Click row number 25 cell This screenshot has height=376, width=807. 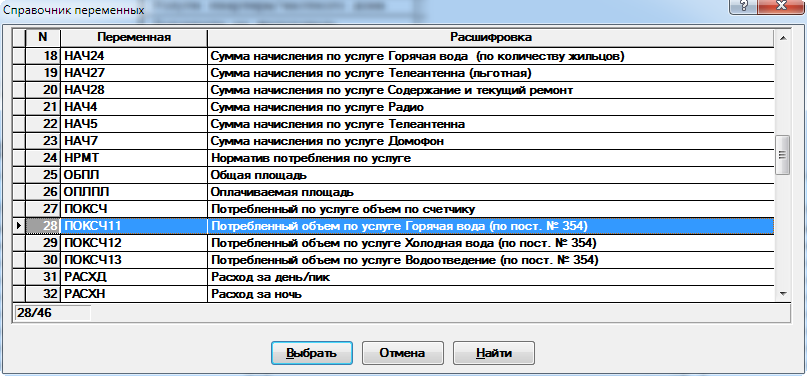[43, 175]
